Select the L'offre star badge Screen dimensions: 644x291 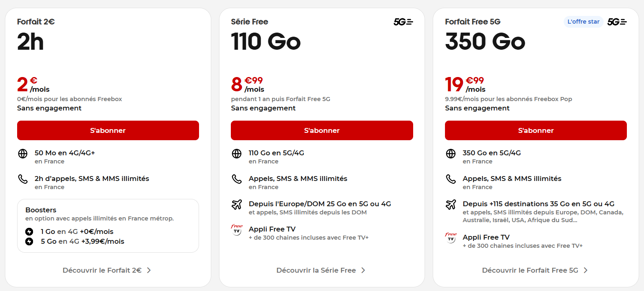[x=583, y=22]
